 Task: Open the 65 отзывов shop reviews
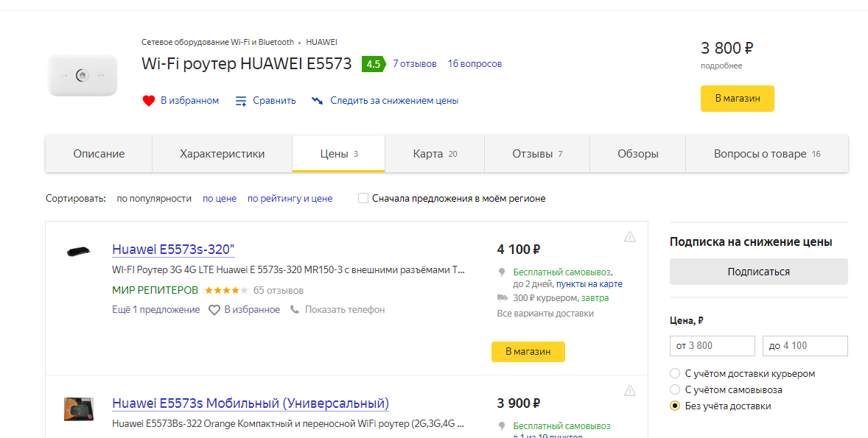pyautogui.click(x=279, y=290)
